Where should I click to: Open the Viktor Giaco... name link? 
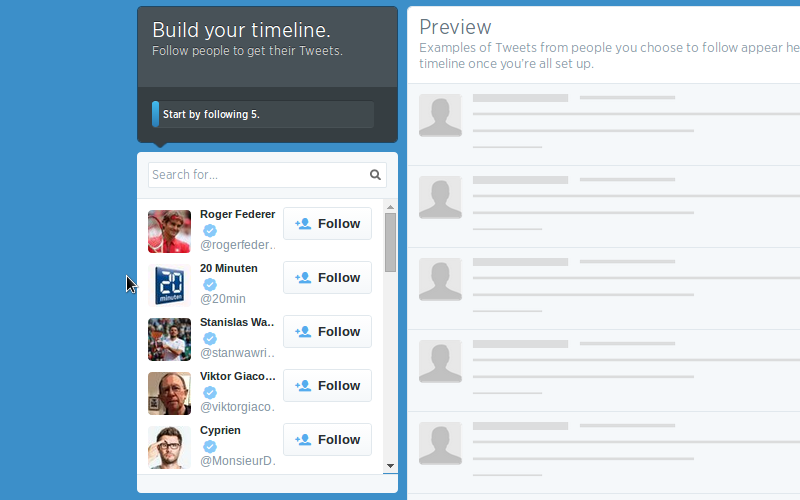point(238,377)
